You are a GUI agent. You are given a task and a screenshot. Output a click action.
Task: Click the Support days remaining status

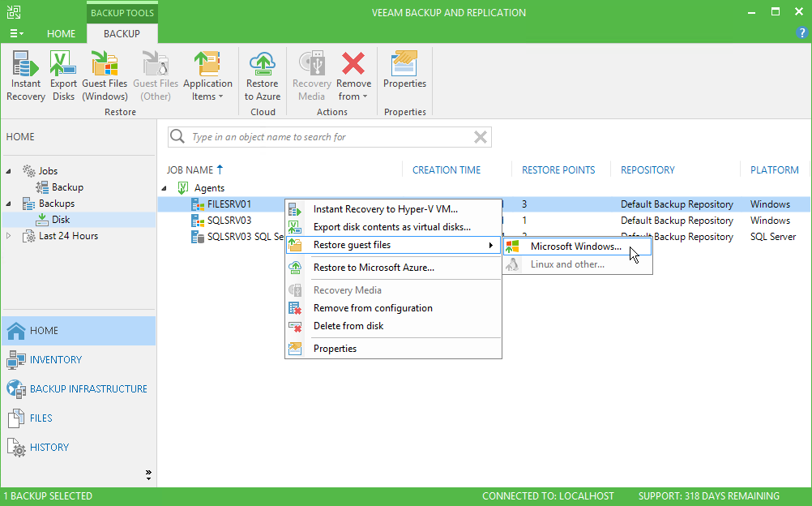pos(709,496)
